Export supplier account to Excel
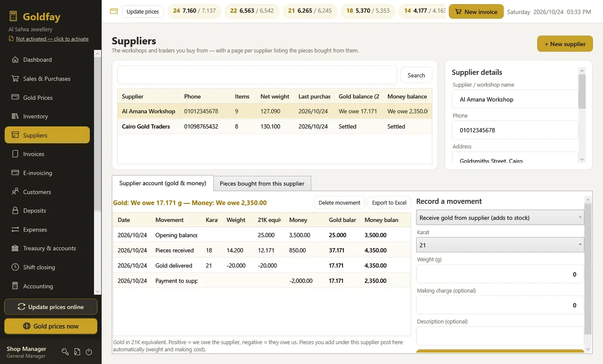Screen dimensions: 603x364 [x=389, y=202]
